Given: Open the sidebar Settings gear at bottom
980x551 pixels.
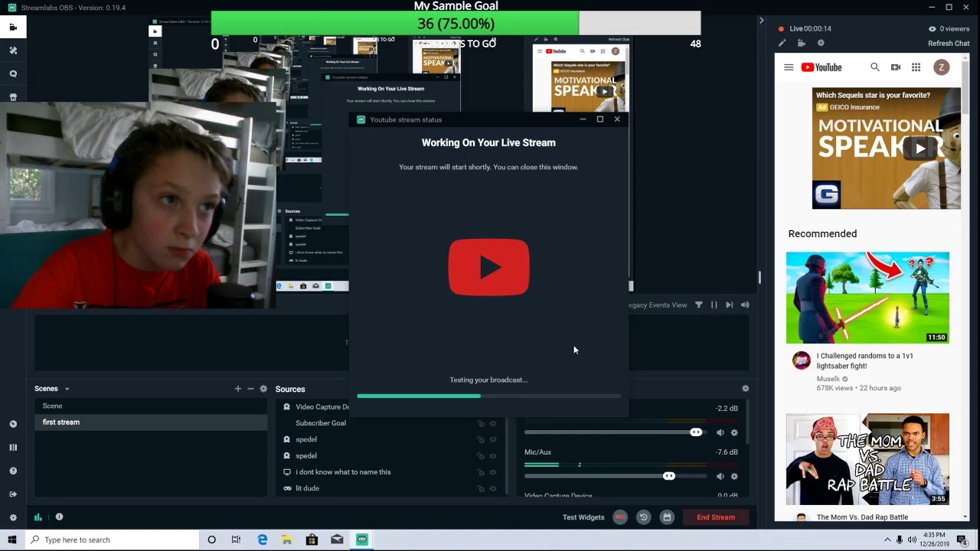Looking at the screenshot, I should (x=13, y=517).
